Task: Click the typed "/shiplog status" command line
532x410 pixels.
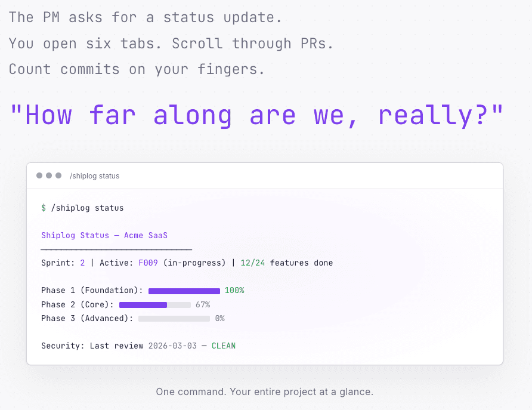Action: point(87,208)
